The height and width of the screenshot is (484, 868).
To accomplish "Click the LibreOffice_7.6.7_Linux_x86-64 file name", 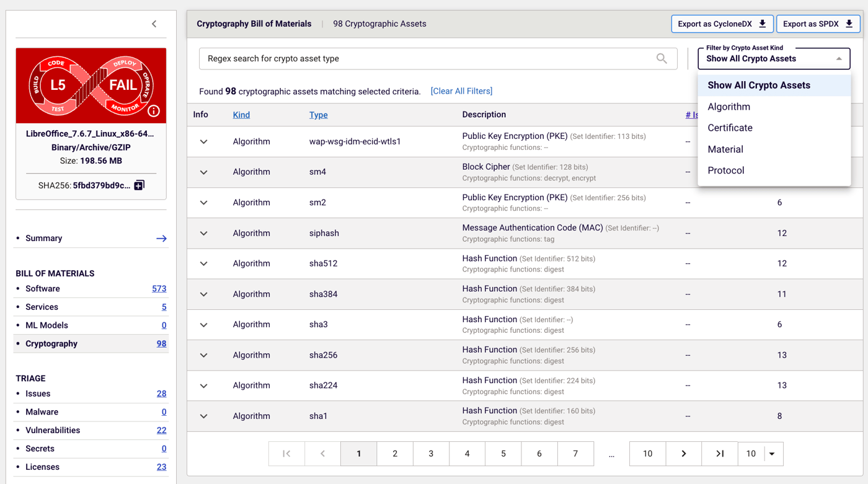I will [90, 134].
